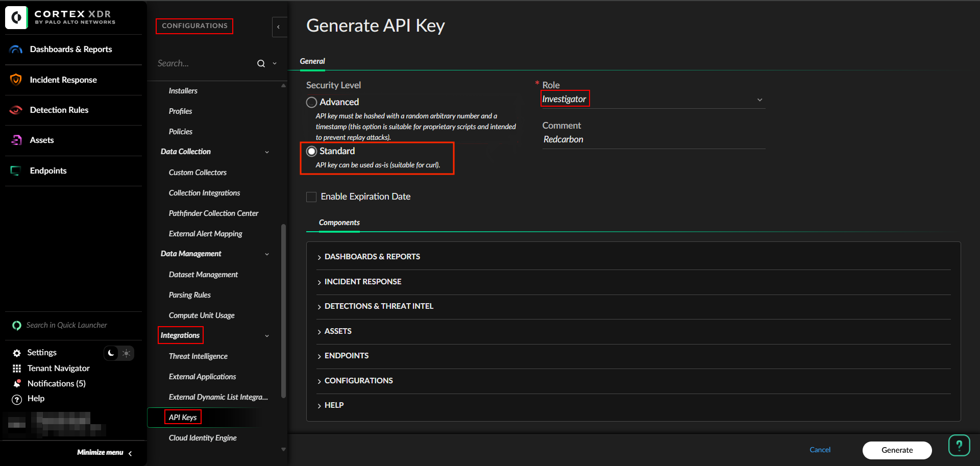980x466 pixels.
Task: Click the Cancel link
Action: coord(820,450)
